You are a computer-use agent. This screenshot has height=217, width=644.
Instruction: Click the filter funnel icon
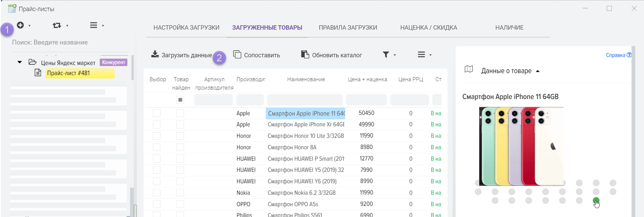click(x=386, y=55)
